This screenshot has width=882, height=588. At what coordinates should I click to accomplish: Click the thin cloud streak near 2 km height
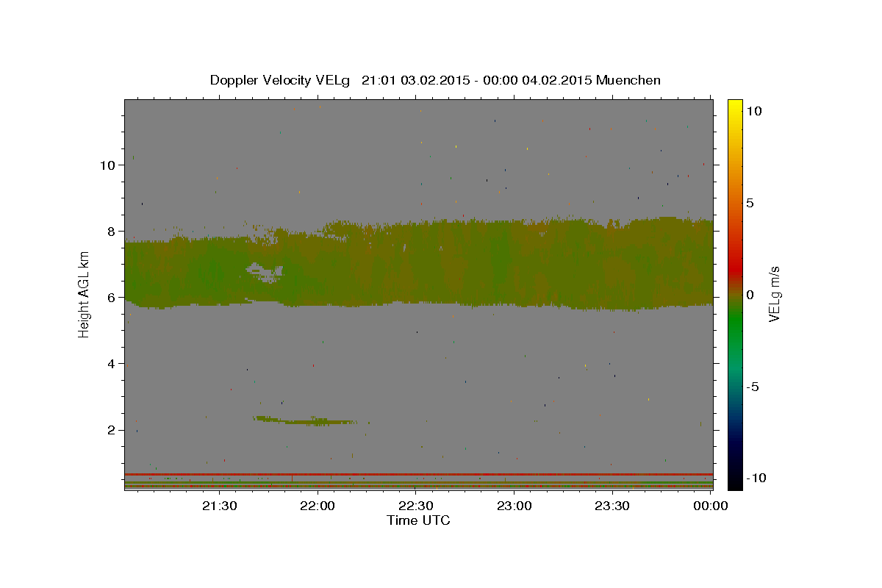coord(304,421)
